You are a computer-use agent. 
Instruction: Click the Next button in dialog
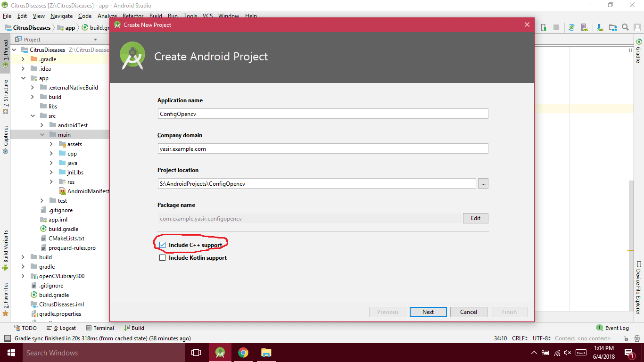(x=428, y=312)
